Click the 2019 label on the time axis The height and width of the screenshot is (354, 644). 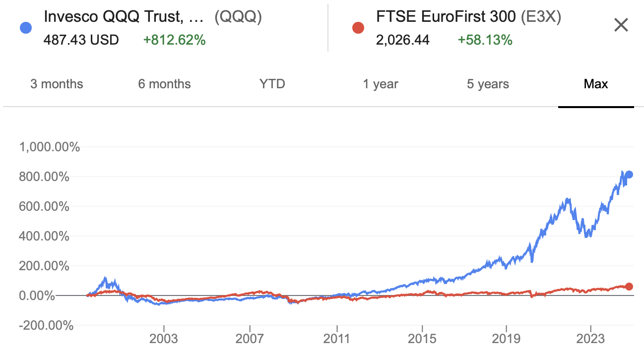point(506,340)
